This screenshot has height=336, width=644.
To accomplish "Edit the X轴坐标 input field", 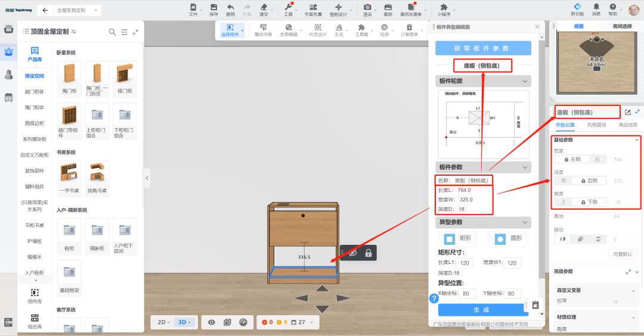I will [x=466, y=293].
